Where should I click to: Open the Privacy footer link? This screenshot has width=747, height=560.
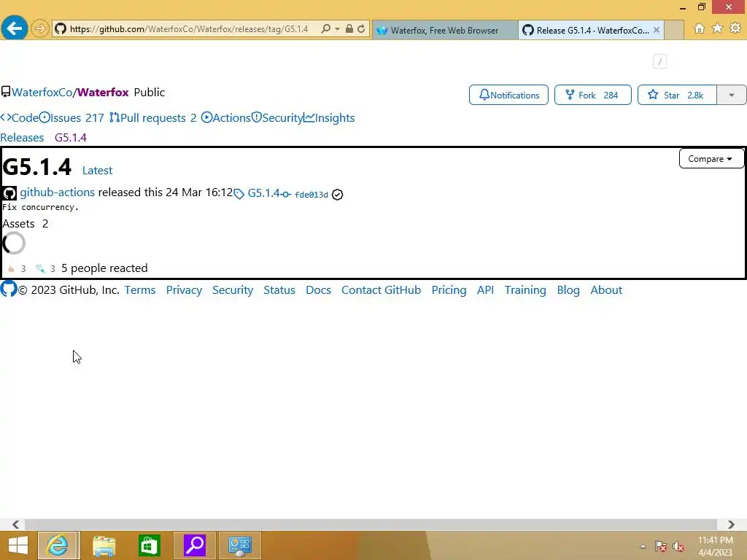click(184, 290)
